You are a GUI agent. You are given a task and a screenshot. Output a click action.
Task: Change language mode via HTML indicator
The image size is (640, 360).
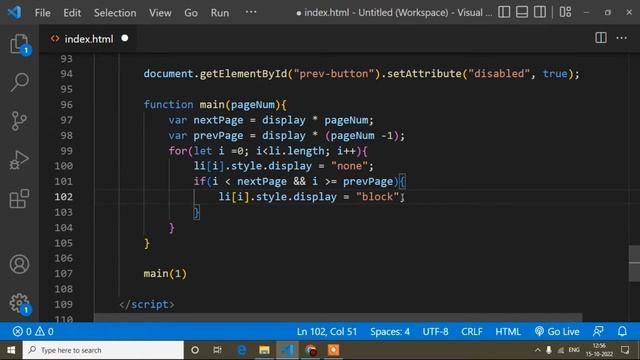pyautogui.click(x=508, y=331)
